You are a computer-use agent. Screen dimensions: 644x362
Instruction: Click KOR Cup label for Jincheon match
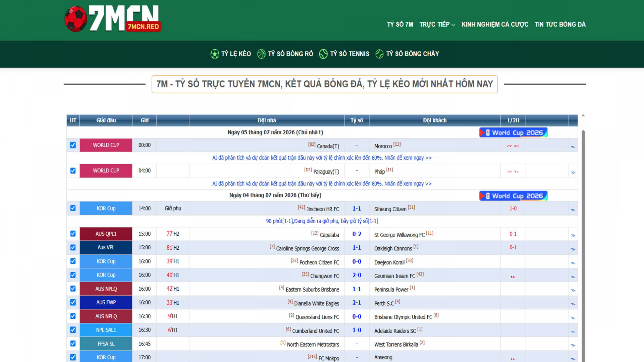(106, 208)
